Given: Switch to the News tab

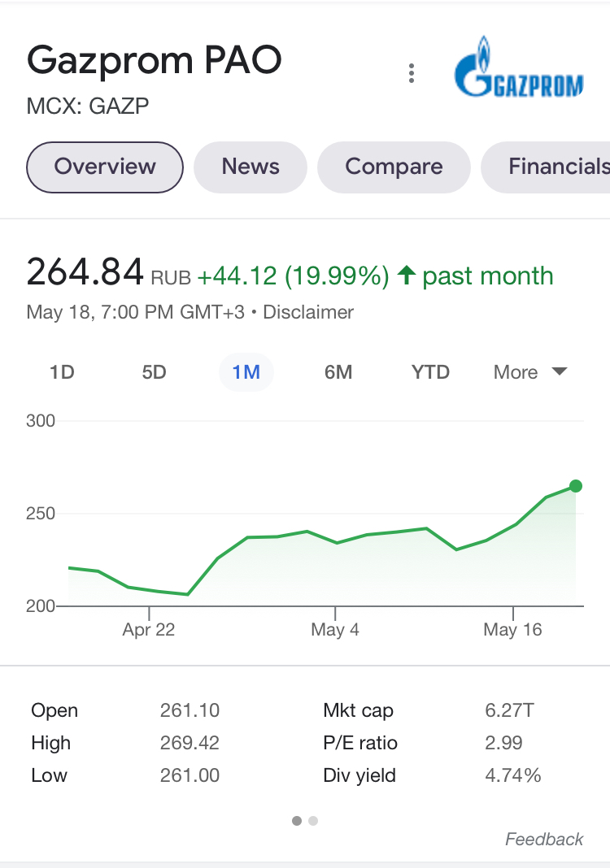Looking at the screenshot, I should coord(251,167).
